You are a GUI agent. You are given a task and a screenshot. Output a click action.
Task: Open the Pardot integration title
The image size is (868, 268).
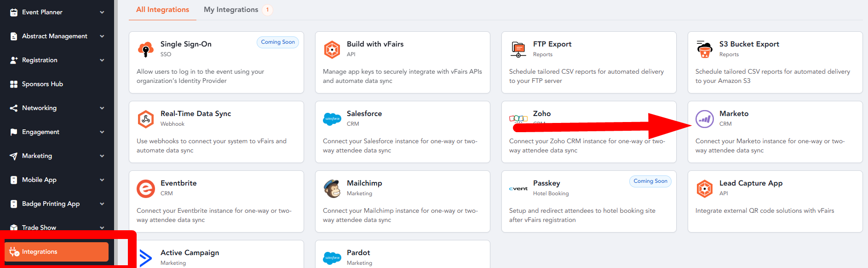pyautogui.click(x=358, y=253)
